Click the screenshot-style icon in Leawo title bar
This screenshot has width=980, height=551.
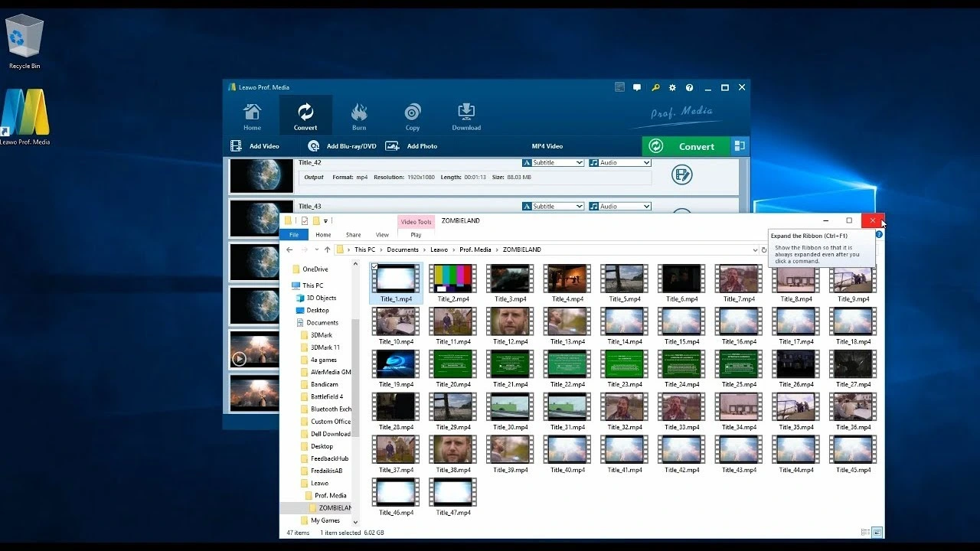(x=620, y=88)
